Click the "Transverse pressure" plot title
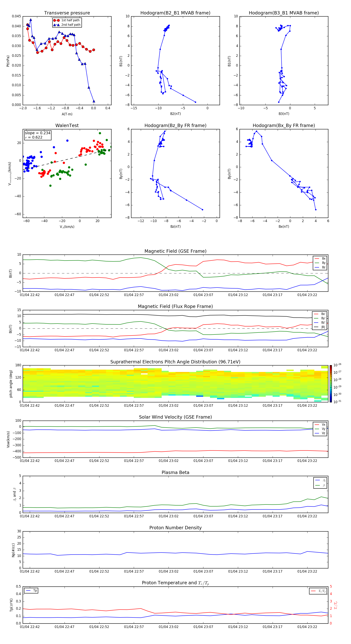Screen dimensions: 351x644 [x=67, y=13]
